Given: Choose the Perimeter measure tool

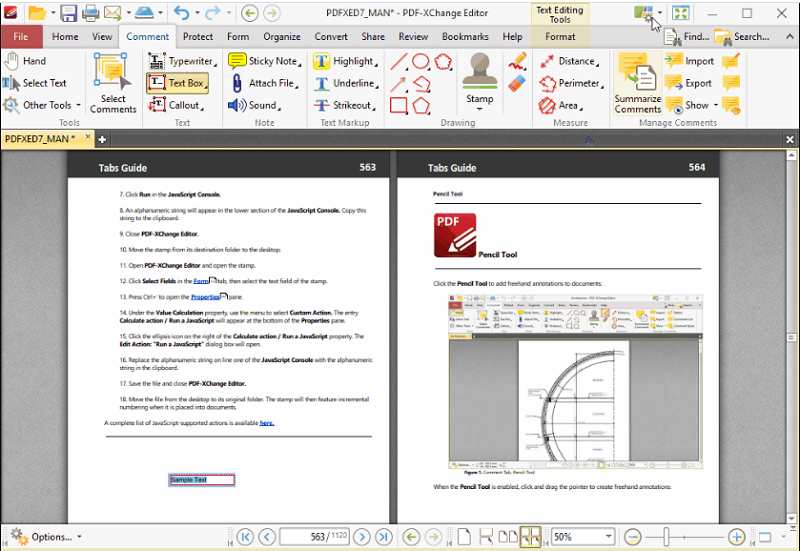Looking at the screenshot, I should point(572,83).
